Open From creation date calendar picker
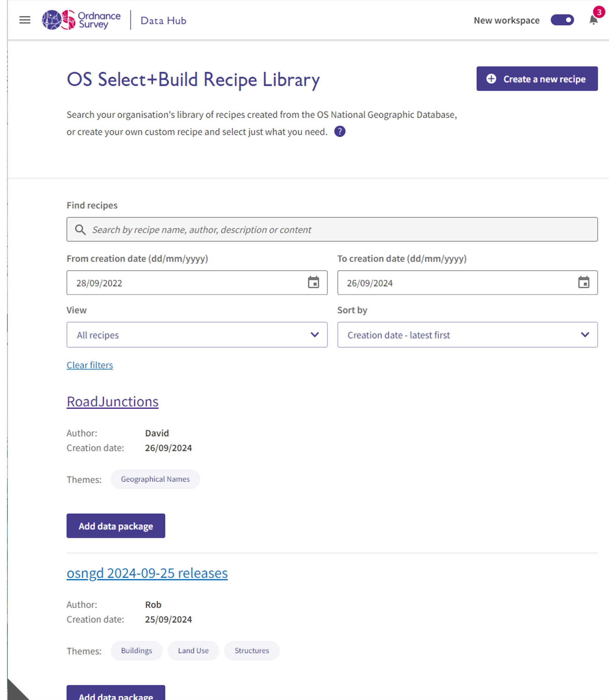The height and width of the screenshot is (700, 609). [313, 282]
